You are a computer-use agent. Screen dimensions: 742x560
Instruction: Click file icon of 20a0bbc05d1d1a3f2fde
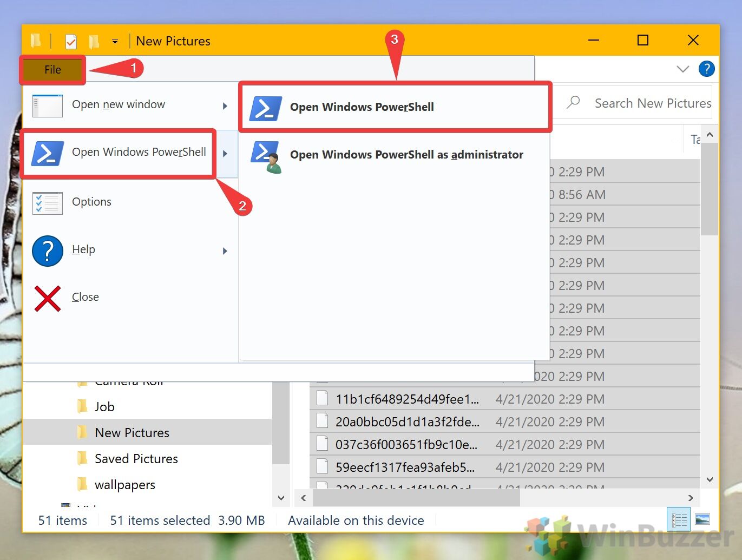point(322,421)
